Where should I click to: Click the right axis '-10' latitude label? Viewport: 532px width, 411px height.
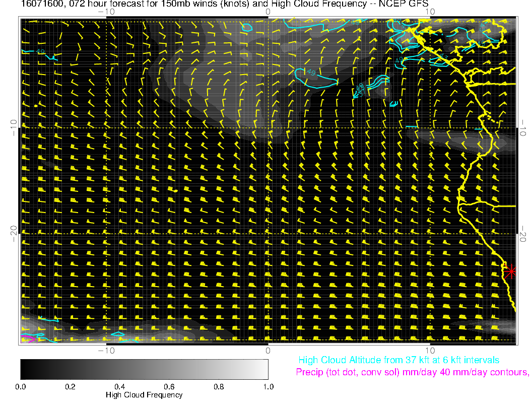click(x=523, y=128)
